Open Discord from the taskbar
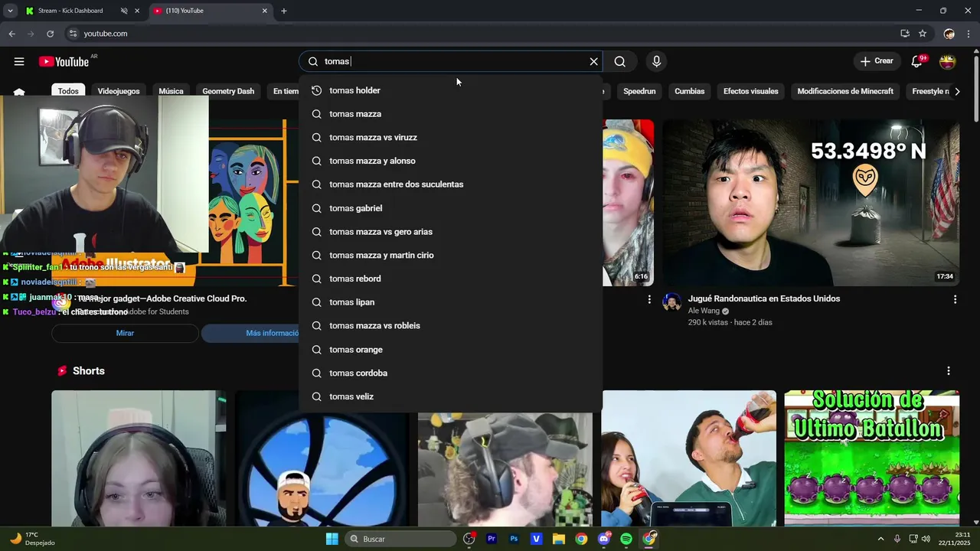Image resolution: width=980 pixels, height=551 pixels. tap(604, 539)
